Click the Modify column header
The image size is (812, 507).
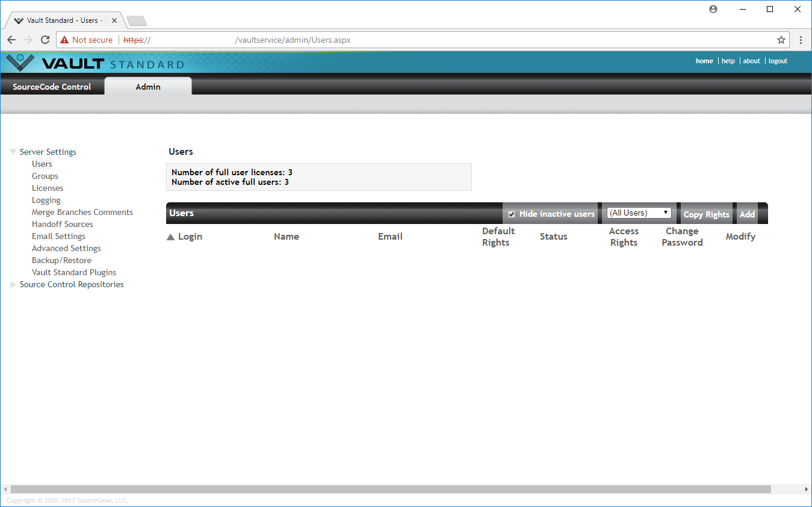point(740,237)
